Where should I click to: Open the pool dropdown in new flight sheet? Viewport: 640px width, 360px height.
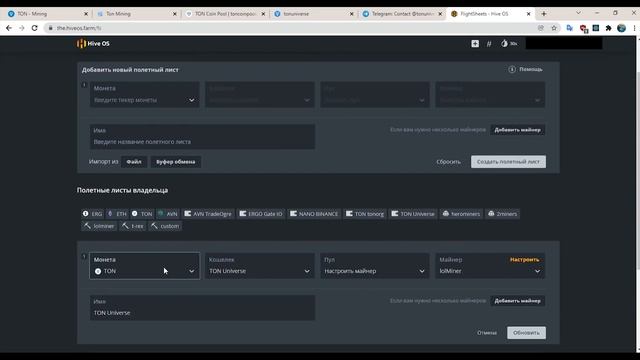click(375, 95)
